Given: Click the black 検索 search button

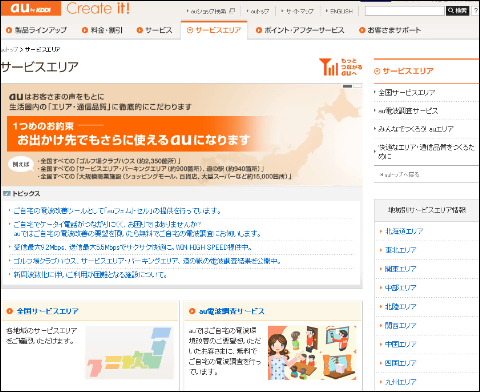Looking at the screenshot, I should point(457,11).
